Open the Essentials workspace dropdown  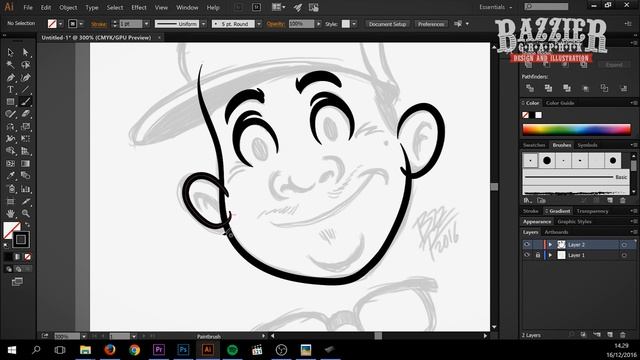pos(497,7)
